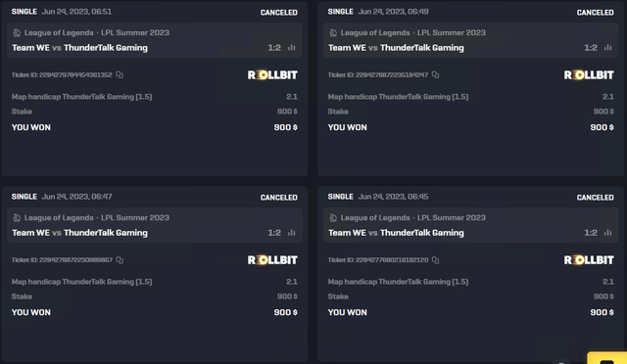Open match statistics icon on the 06:51 bet
Screen dimensions: 627x364
point(292,48)
